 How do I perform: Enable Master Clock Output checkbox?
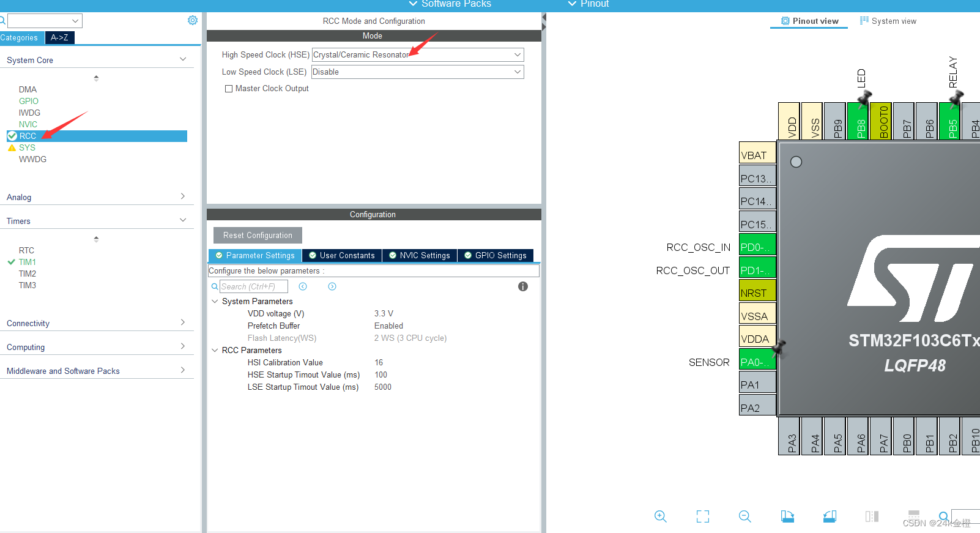click(229, 89)
